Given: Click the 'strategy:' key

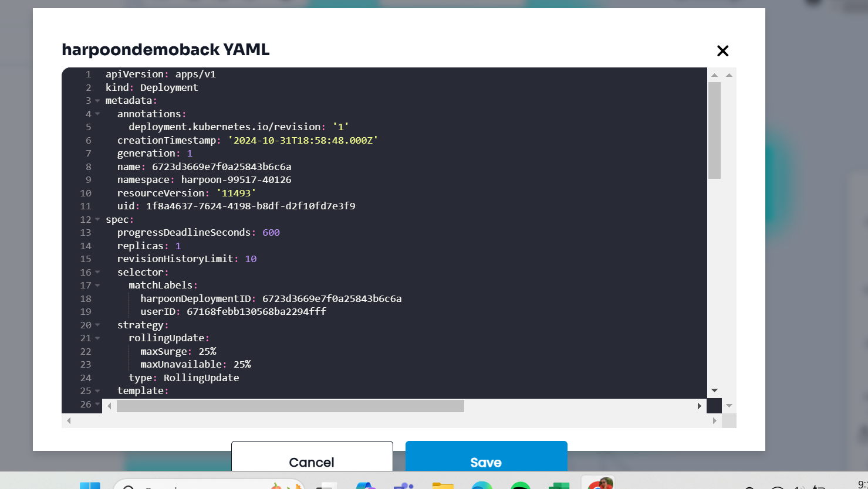Looking at the screenshot, I should 143,325.
